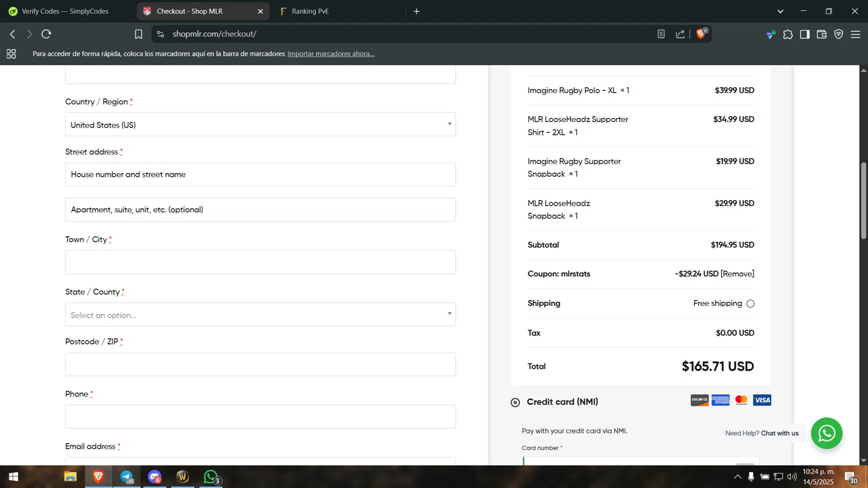The width and height of the screenshot is (868, 488).
Task: Focus the Apartment, suite, unit optional field
Action: coord(260,210)
